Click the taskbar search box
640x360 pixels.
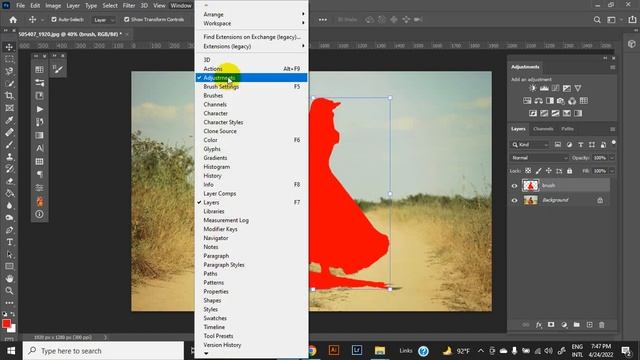pos(103,351)
